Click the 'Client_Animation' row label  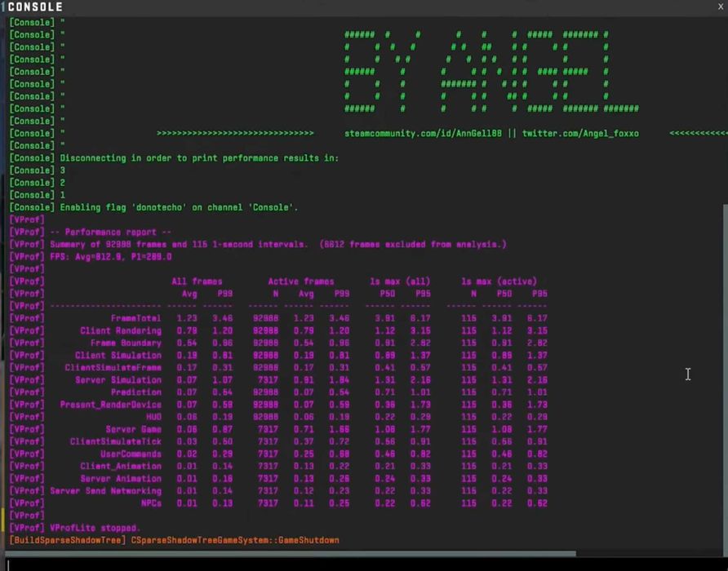tap(121, 466)
